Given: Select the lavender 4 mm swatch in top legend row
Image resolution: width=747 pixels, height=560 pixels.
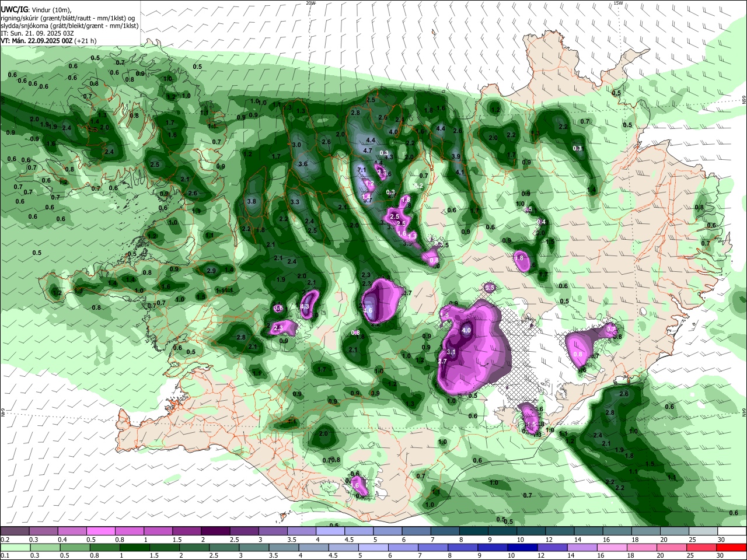Looking at the screenshot, I should click(x=329, y=531).
